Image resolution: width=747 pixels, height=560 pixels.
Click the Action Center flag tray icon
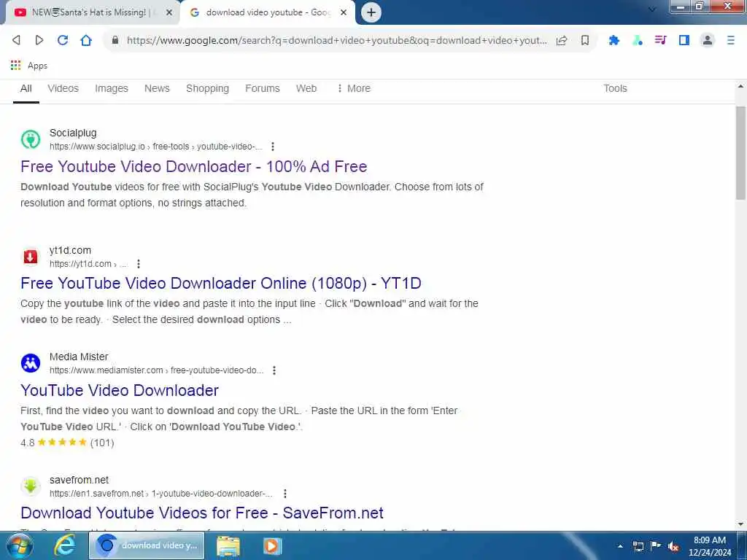656,546
